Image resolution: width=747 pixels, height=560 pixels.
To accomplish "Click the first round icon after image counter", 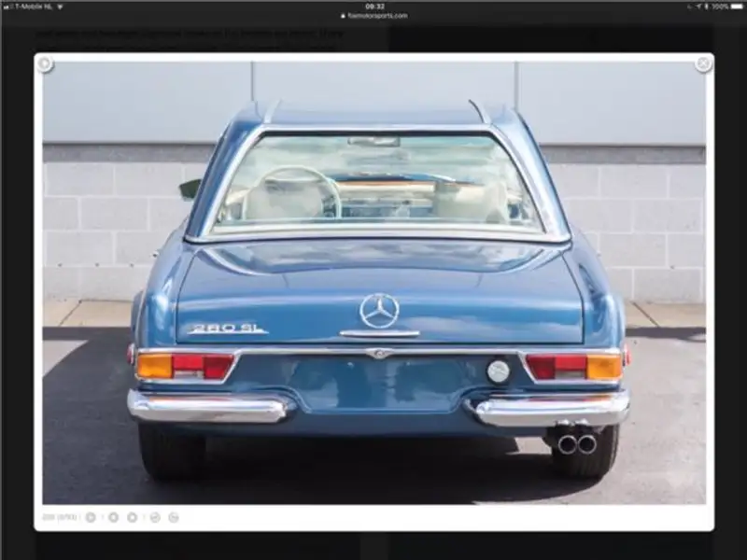I will pyautogui.click(x=91, y=517).
